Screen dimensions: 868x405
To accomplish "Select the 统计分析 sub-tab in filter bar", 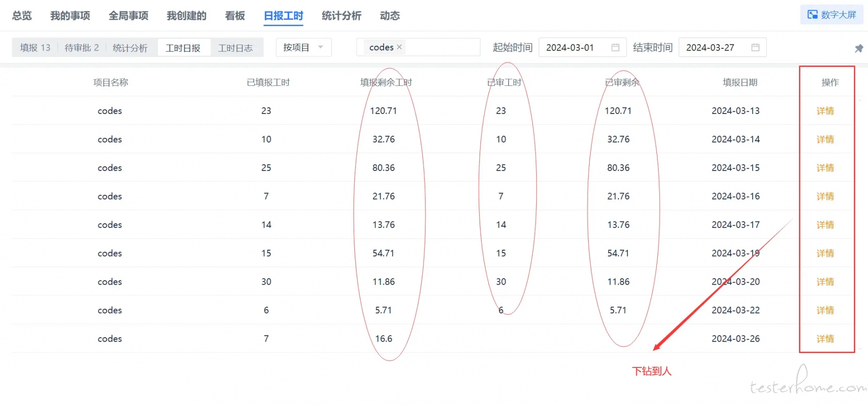I will tap(130, 48).
